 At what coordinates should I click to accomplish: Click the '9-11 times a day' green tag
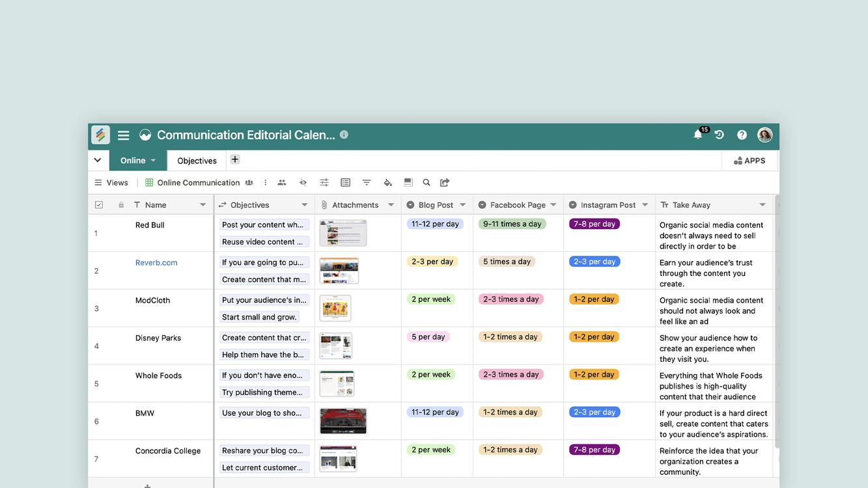(512, 224)
